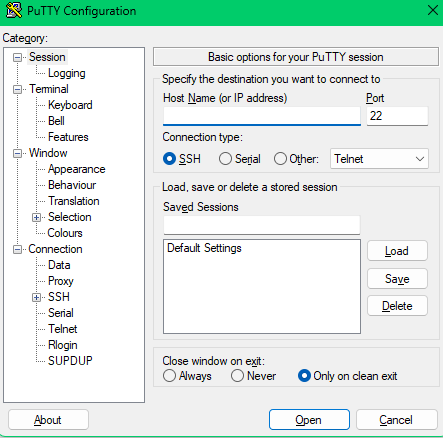Open the Telnet protocol dropdown
The width and height of the screenshot is (443, 438).
[x=379, y=159]
